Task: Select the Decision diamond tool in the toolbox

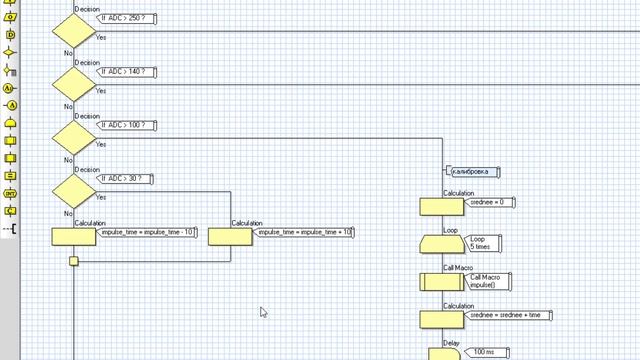Action: (9, 53)
